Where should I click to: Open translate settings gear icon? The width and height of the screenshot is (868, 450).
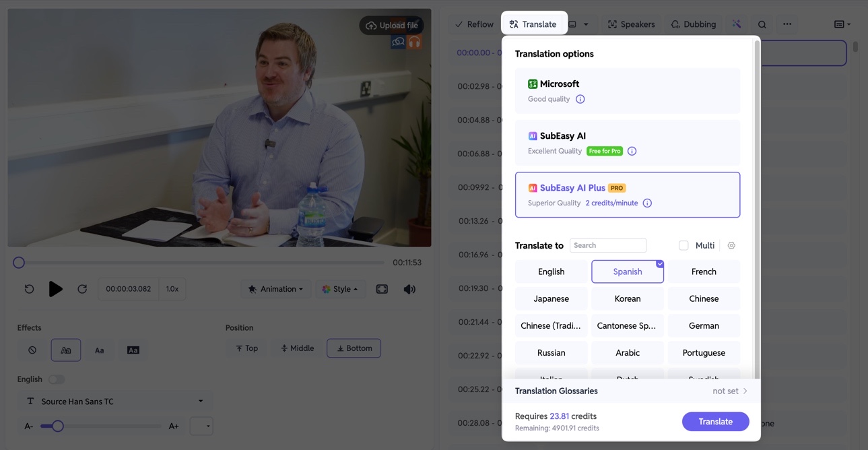click(731, 245)
